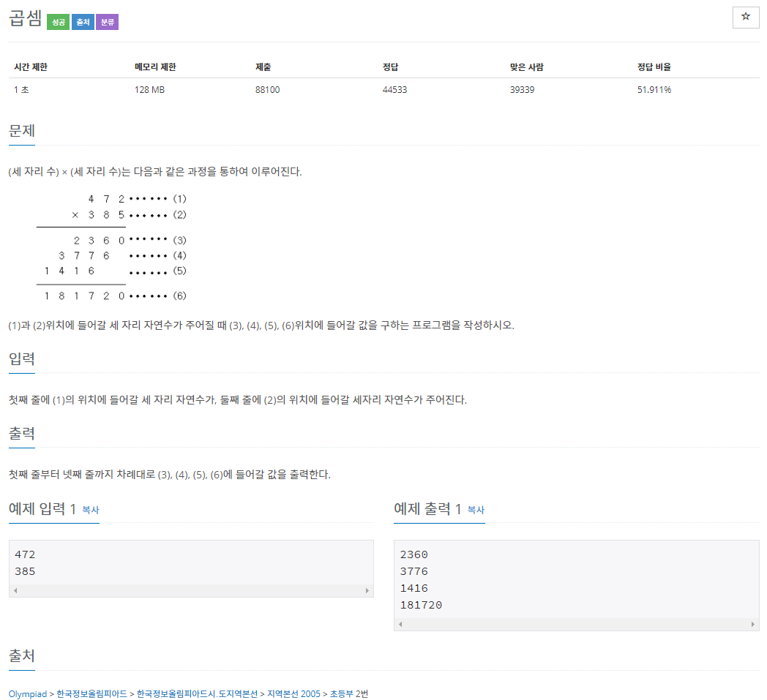
Task: Open the 한국정보올림피아드시.도지역본선 link
Action: (x=197, y=693)
